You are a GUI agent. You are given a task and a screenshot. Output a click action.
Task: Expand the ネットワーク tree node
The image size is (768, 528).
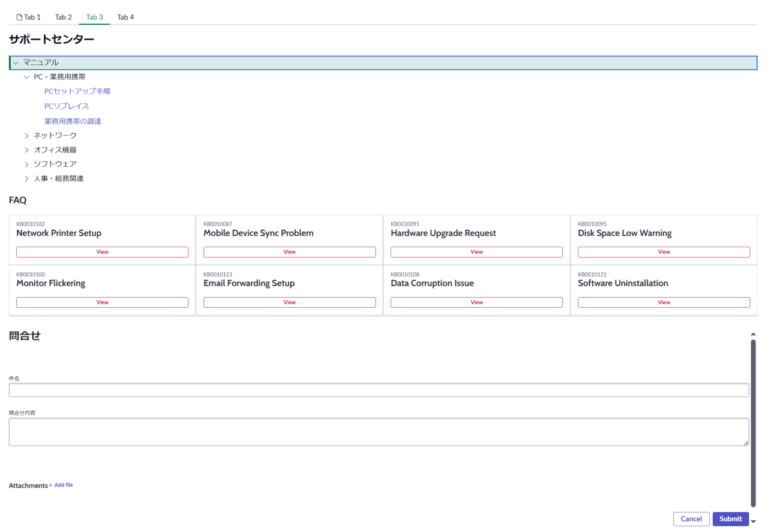coord(26,136)
